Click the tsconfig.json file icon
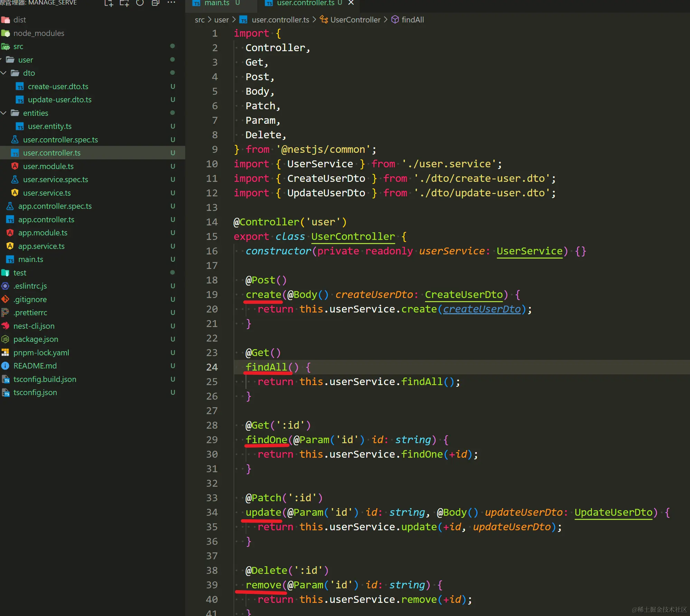 point(6,392)
